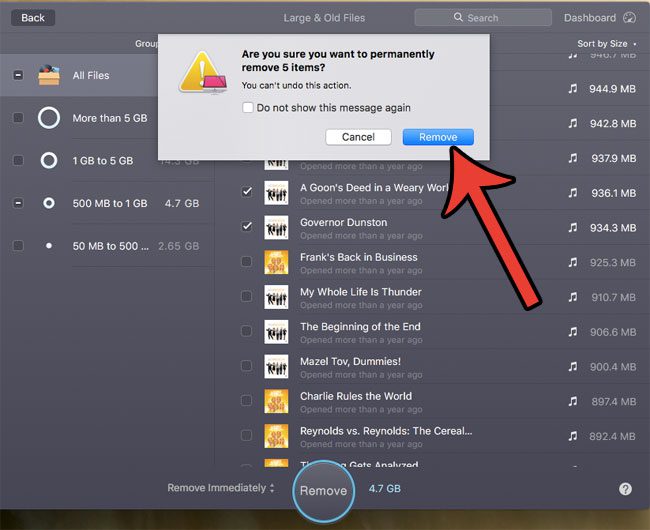Click music note icon beside 937.9 MB
Image resolution: width=650 pixels, height=530 pixels.
[x=572, y=158]
